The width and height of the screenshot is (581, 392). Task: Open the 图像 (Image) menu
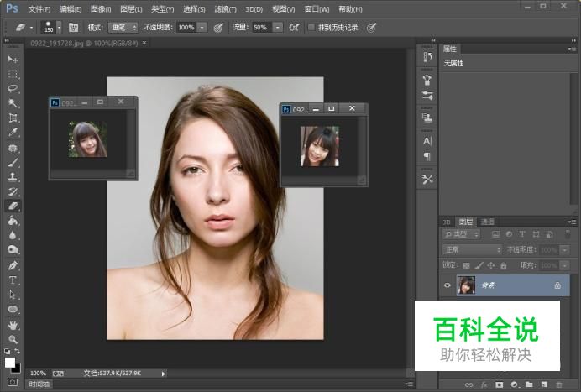click(100, 8)
